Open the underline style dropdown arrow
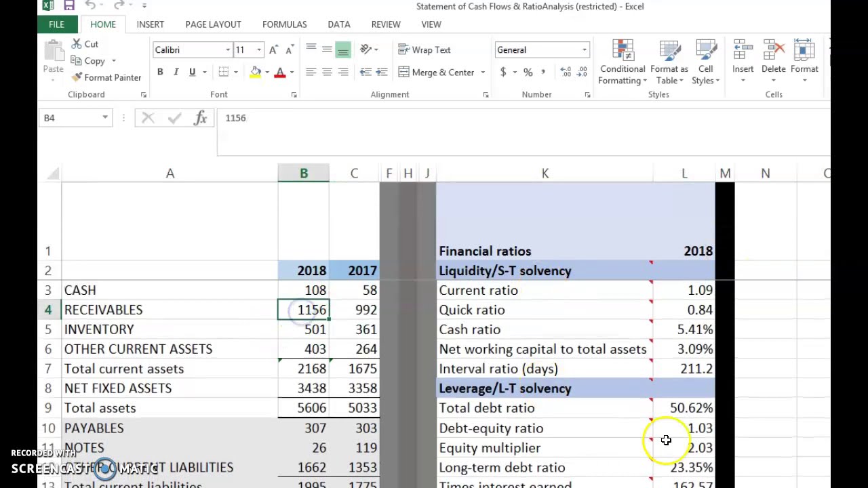868x488 pixels. [204, 73]
